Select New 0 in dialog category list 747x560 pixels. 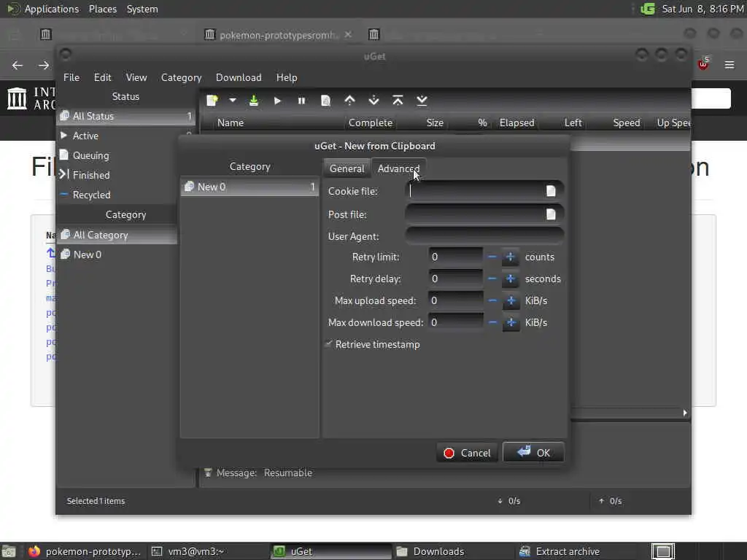[249, 187]
